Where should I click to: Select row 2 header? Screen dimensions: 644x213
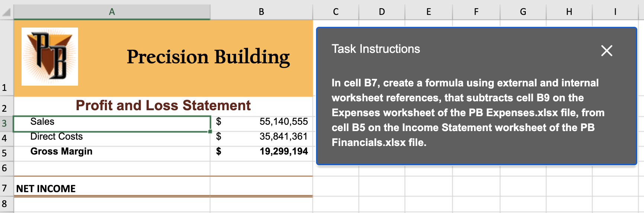click(7, 107)
